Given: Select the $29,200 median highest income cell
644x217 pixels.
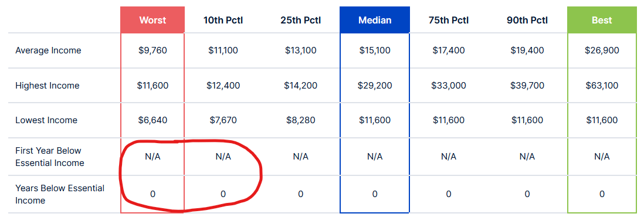Looking at the screenshot, I should point(375,86).
